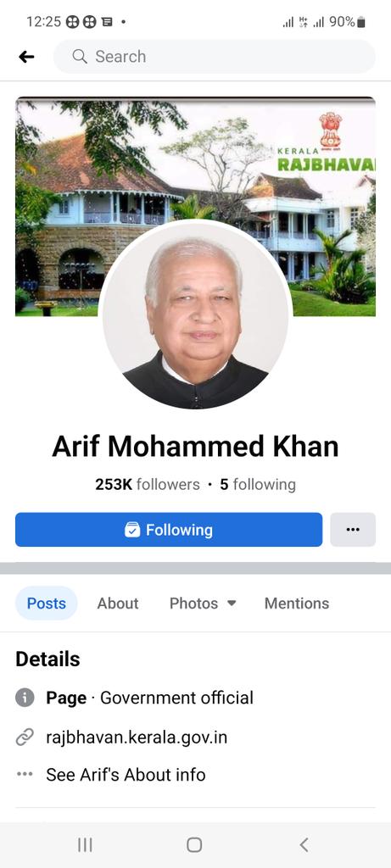Tap the back arrow icon
The height and width of the screenshot is (868, 391).
26,57
